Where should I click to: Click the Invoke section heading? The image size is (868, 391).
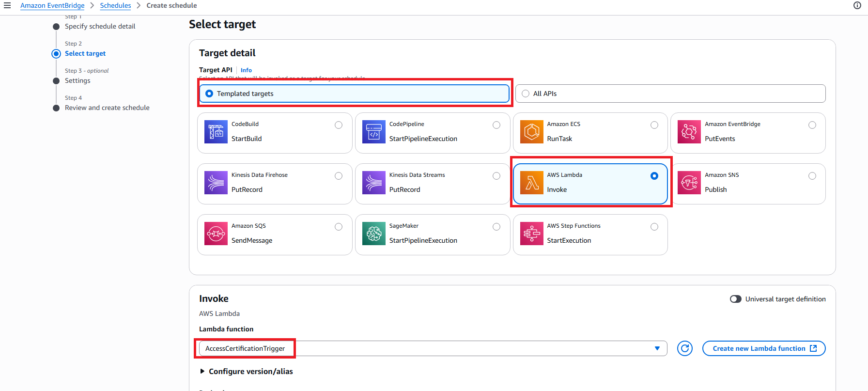(214, 298)
